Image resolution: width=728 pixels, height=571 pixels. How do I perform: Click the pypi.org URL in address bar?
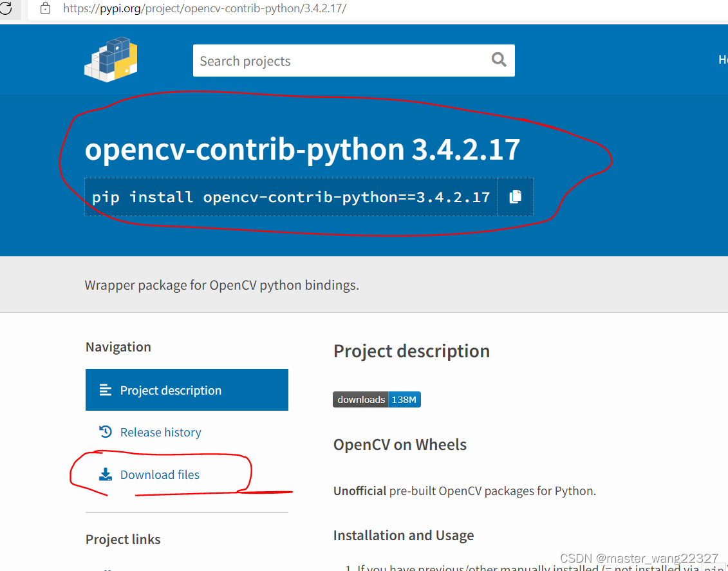(x=204, y=8)
